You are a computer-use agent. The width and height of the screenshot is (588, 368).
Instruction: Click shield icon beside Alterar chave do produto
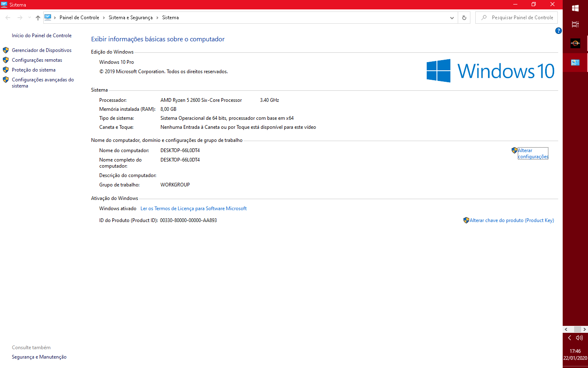466,220
